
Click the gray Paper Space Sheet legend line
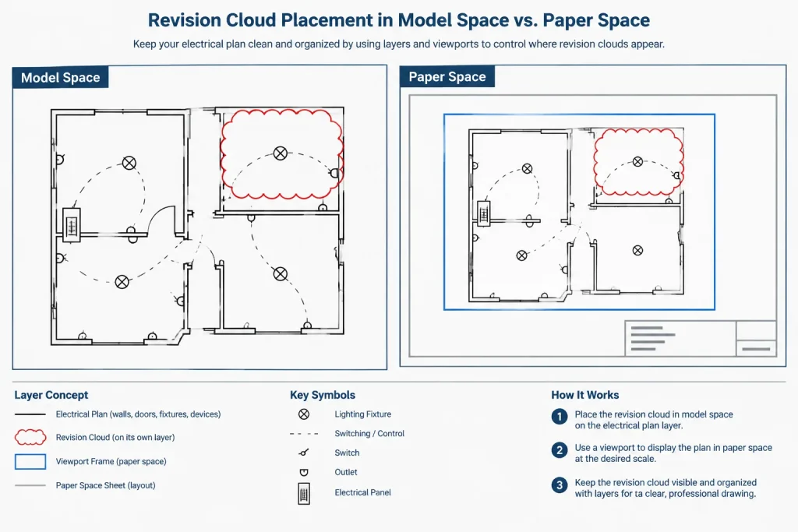30,486
